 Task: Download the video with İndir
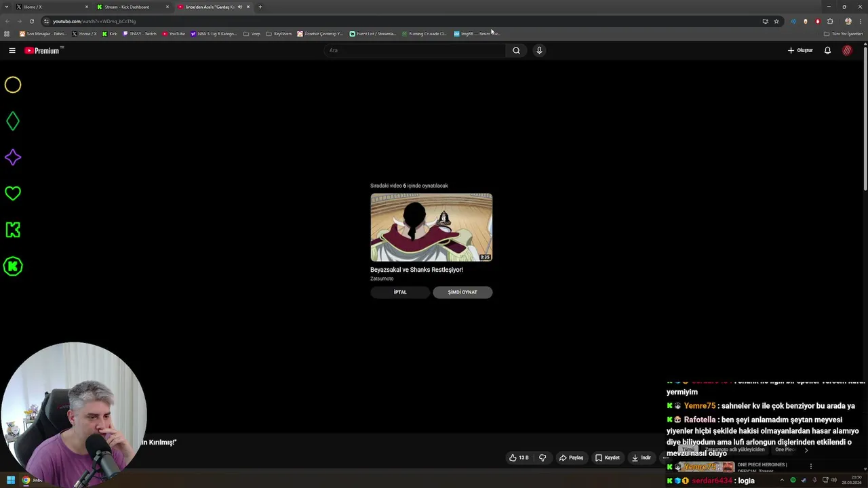pos(642,457)
